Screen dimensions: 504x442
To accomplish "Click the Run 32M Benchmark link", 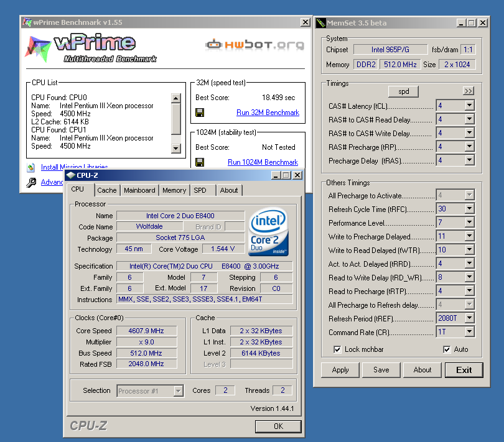I will (268, 113).
